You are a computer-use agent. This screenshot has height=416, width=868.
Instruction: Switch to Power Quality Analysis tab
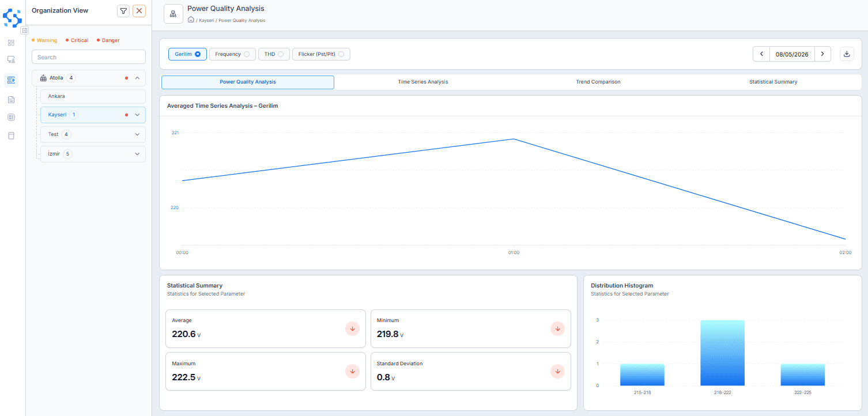[x=248, y=82]
